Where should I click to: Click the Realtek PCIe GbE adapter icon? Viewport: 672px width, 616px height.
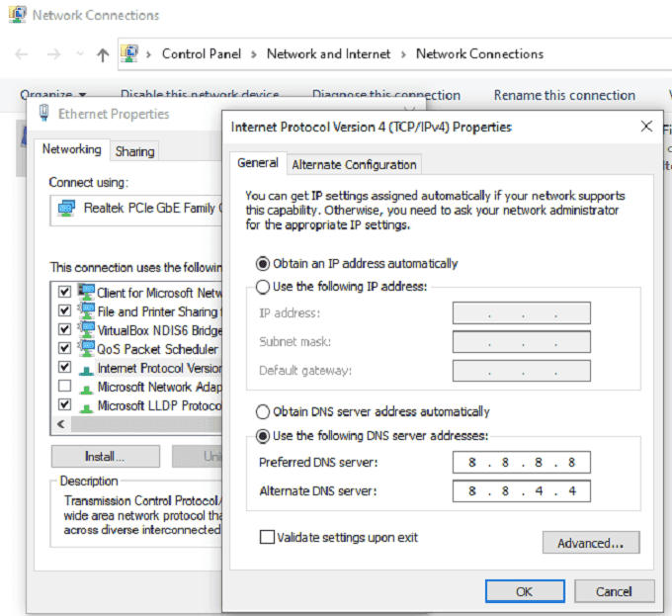pyautogui.click(x=66, y=209)
